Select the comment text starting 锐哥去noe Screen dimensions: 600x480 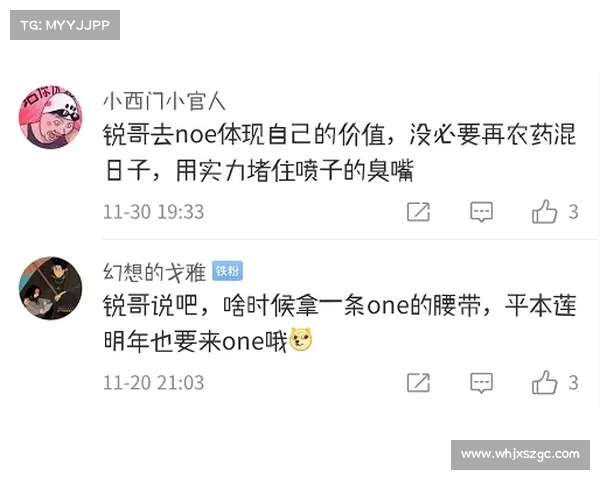tap(339, 152)
